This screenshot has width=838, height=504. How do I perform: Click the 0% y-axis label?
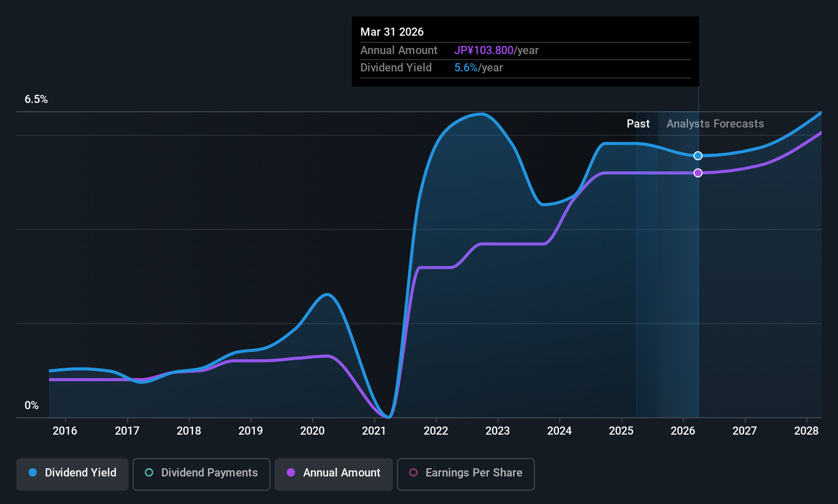32,406
